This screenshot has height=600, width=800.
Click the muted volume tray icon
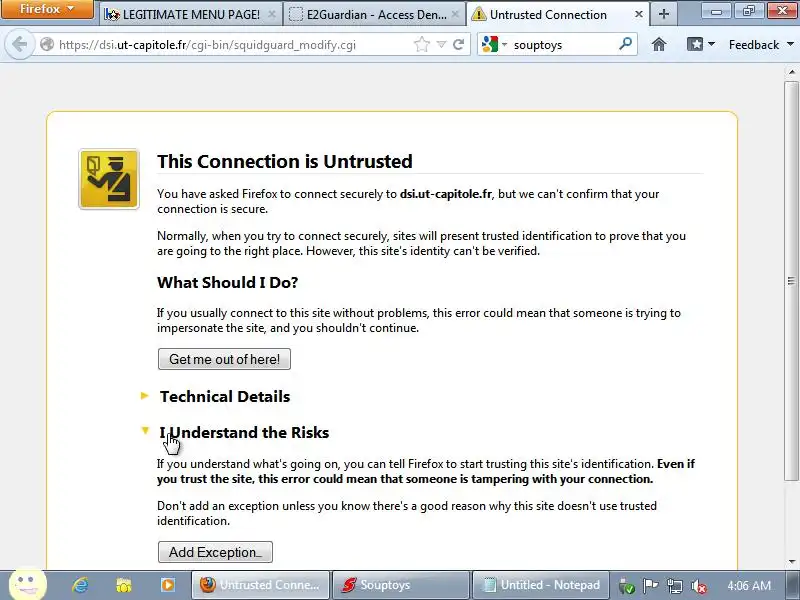click(698, 586)
